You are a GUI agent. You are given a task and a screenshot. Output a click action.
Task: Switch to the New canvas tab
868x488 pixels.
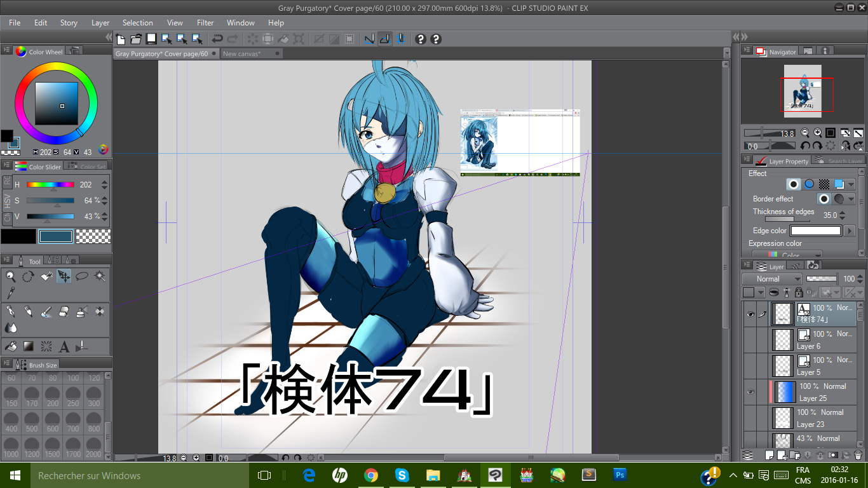(250, 54)
